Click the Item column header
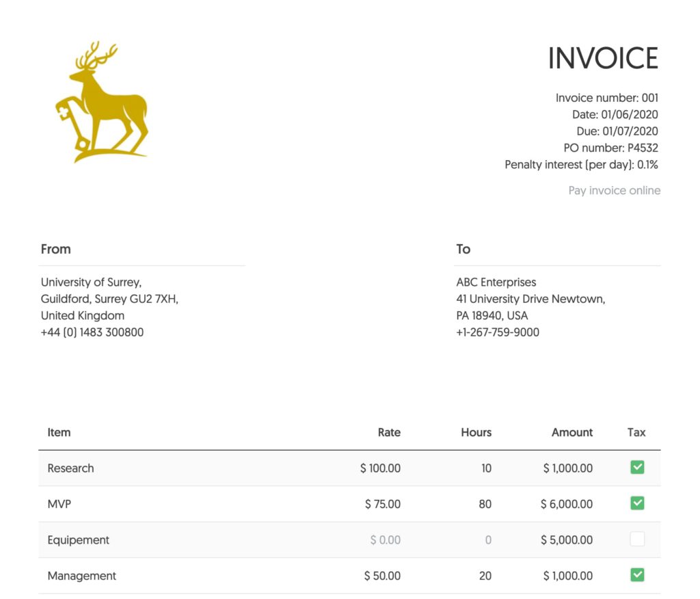The width and height of the screenshot is (700, 599). pyautogui.click(x=59, y=432)
